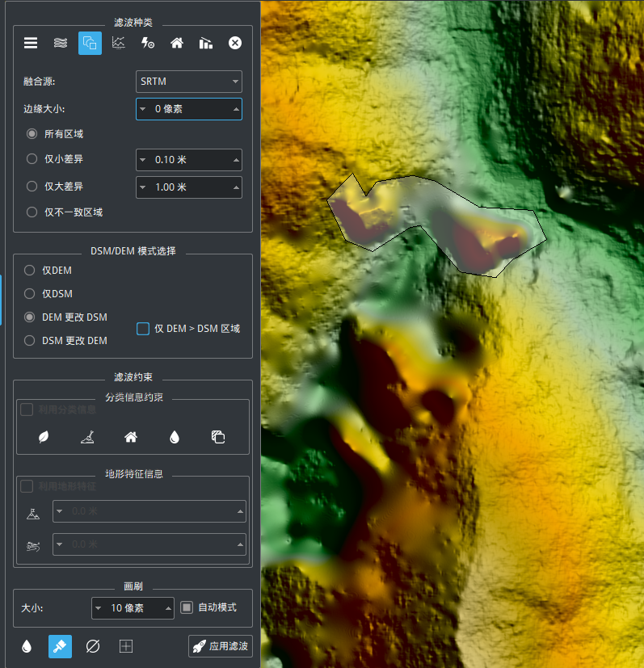This screenshot has width=644, height=668.
Task: Decrease the 0.10 米 threshold value
Action: [x=143, y=160]
